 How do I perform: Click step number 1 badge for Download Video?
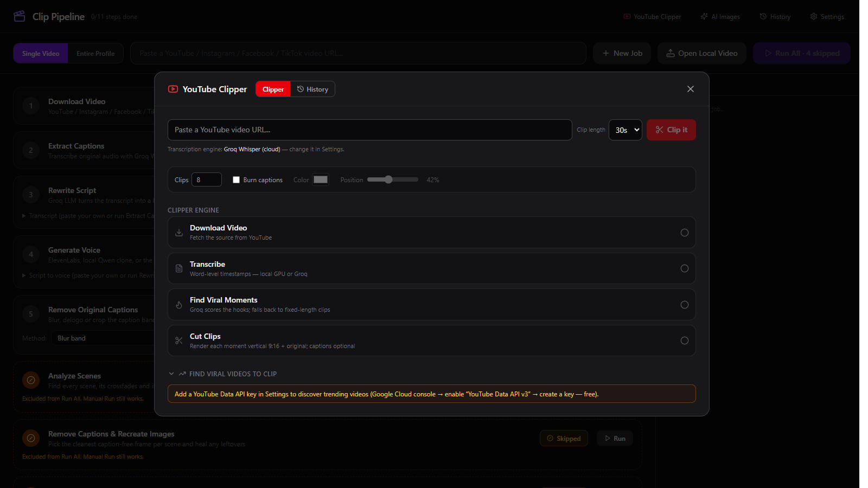(x=31, y=106)
